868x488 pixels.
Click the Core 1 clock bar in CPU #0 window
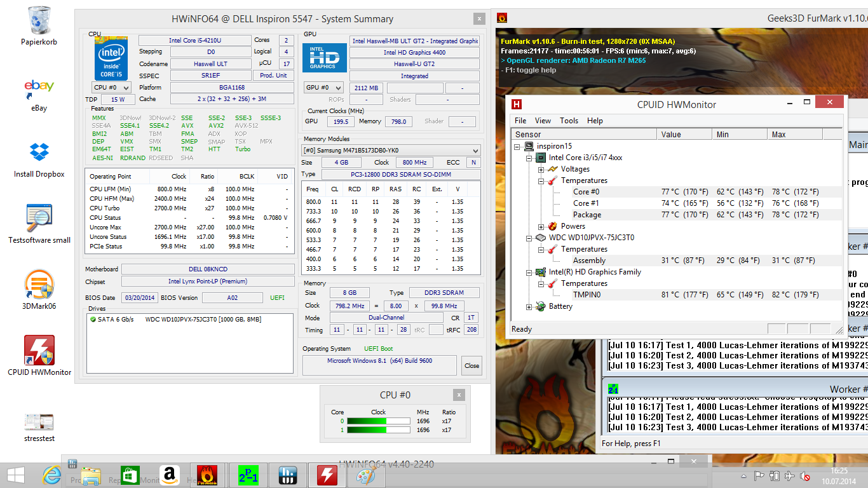pyautogui.click(x=379, y=430)
